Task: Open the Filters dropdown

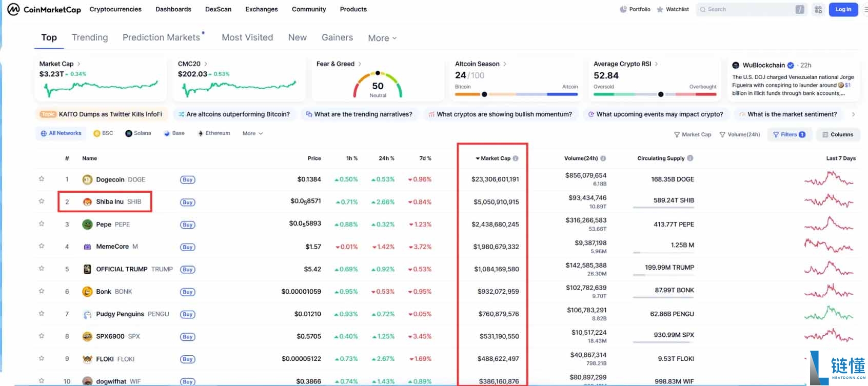Action: 790,134
